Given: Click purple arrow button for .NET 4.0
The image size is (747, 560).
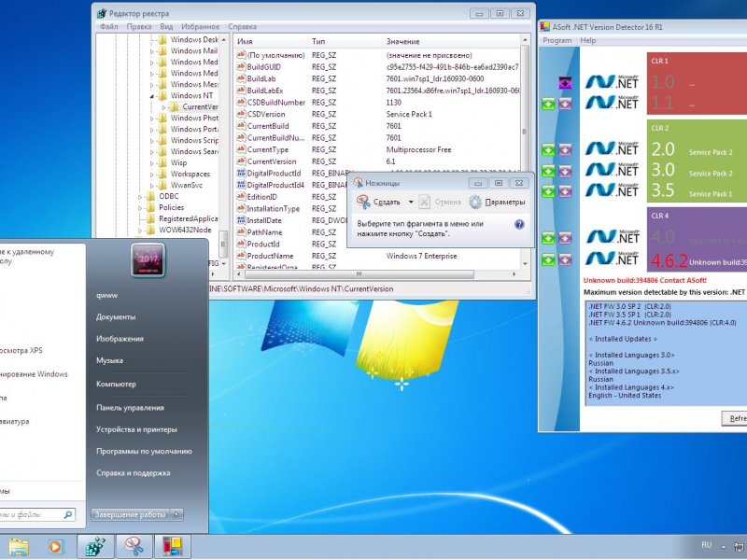Looking at the screenshot, I should [565, 237].
